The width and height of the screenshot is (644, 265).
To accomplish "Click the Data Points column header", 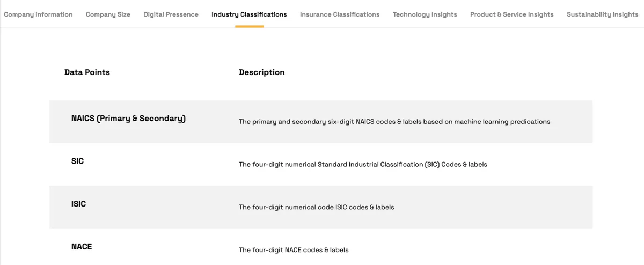I will tap(87, 72).
